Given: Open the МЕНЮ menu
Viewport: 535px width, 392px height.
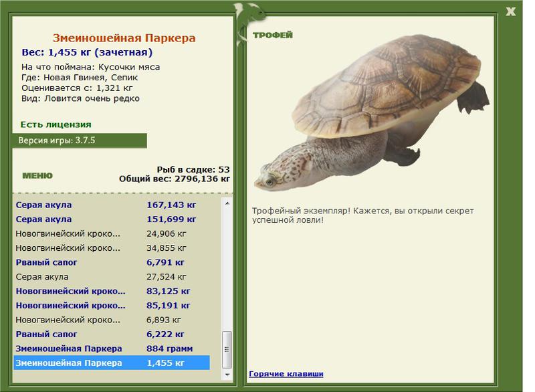Looking at the screenshot, I should (x=37, y=176).
